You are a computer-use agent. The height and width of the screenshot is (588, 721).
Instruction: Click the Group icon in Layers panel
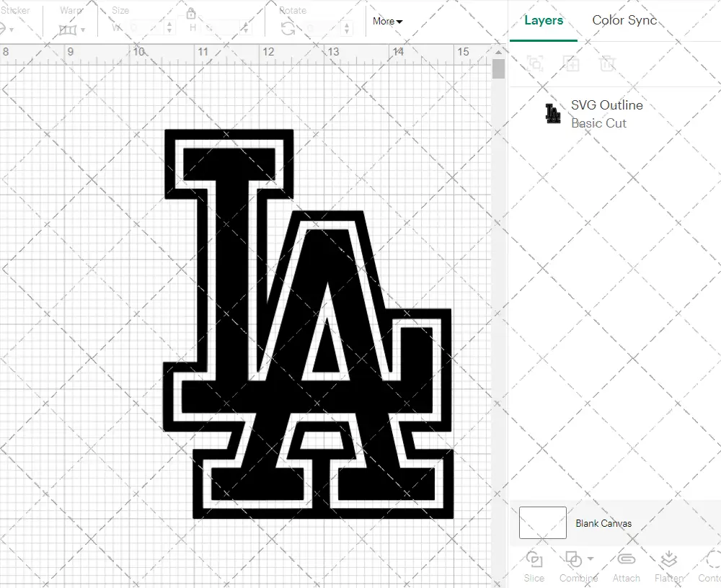click(x=535, y=63)
